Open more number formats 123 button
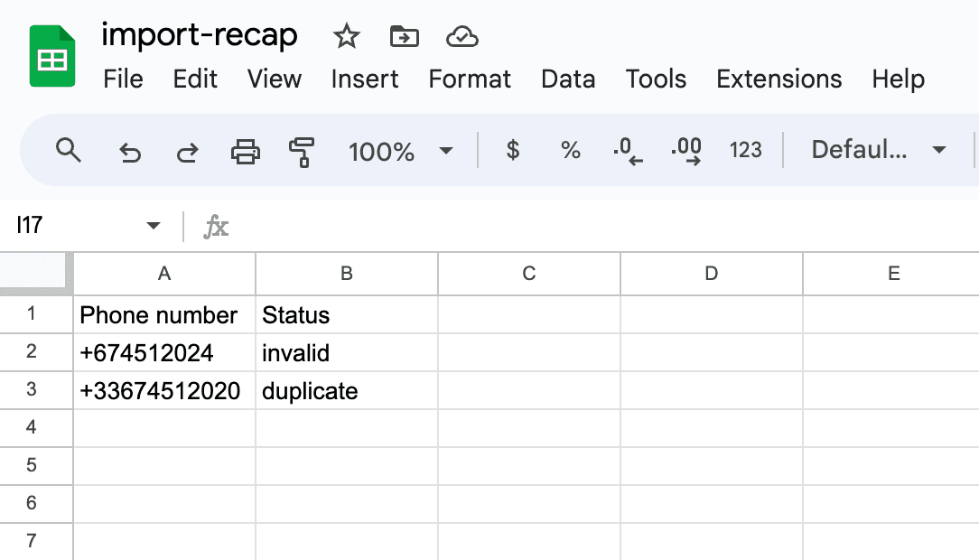Viewport: 979px width, 560px height. pyautogui.click(x=746, y=150)
